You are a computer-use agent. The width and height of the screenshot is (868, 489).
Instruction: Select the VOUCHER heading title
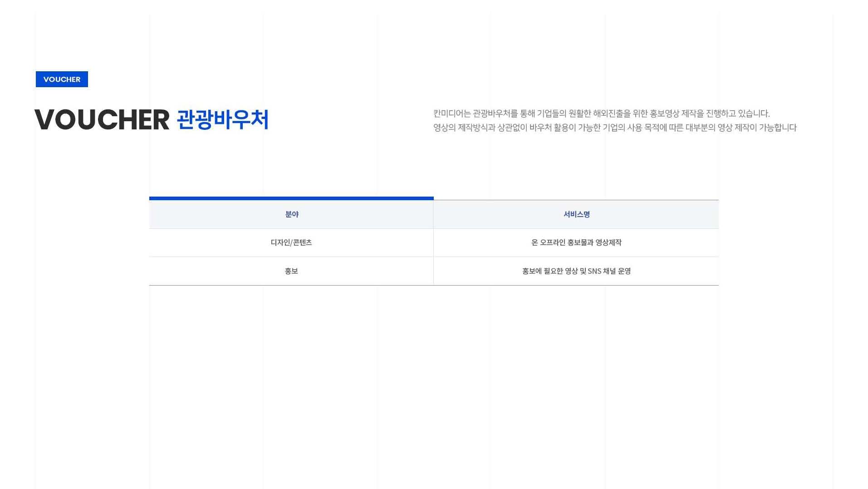point(102,120)
